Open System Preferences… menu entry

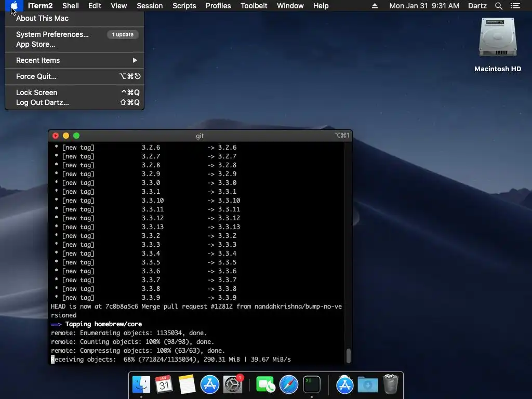click(x=75, y=34)
